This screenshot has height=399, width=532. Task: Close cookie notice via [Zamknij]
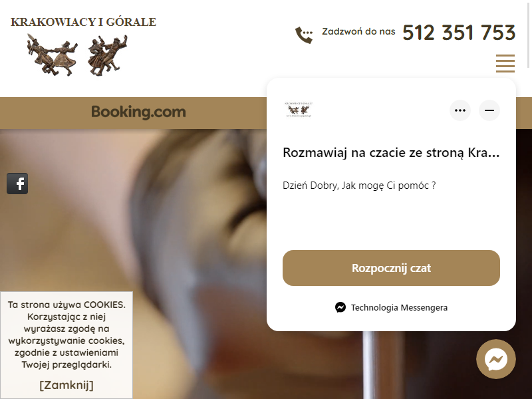tap(66, 385)
